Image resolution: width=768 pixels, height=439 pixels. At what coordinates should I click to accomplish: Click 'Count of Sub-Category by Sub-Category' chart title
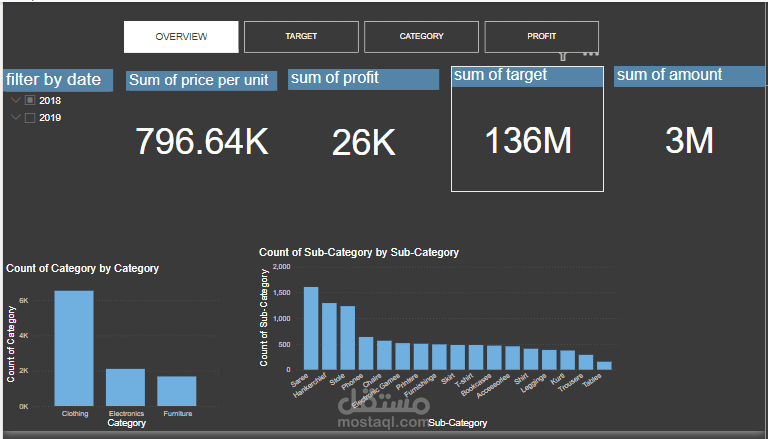pos(359,252)
